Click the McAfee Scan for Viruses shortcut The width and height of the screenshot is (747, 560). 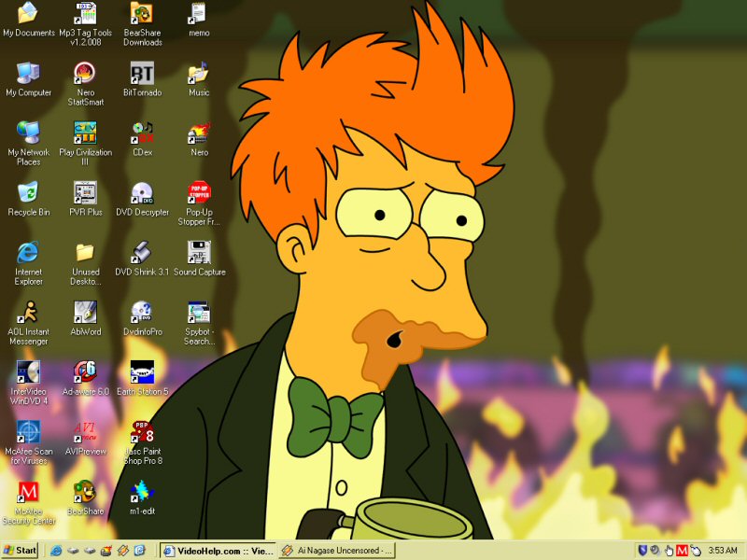pyautogui.click(x=28, y=442)
